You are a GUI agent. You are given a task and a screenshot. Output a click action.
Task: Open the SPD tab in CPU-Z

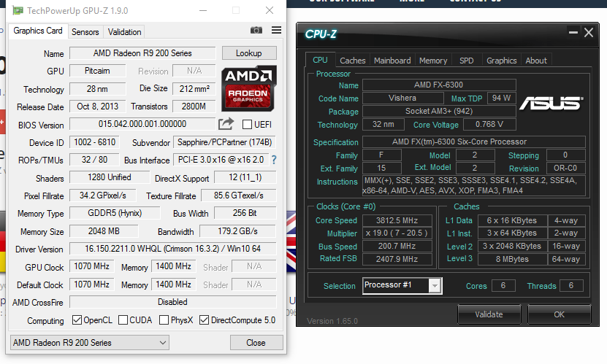(x=467, y=61)
